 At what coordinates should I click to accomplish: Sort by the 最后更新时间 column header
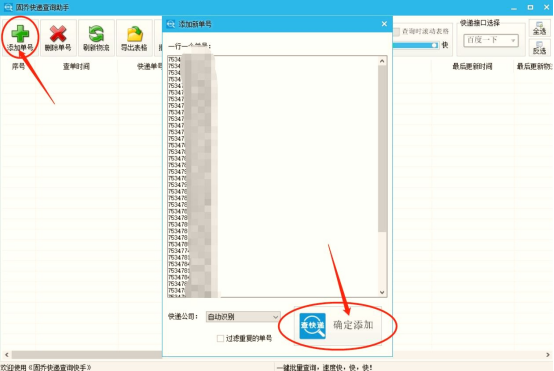point(472,66)
